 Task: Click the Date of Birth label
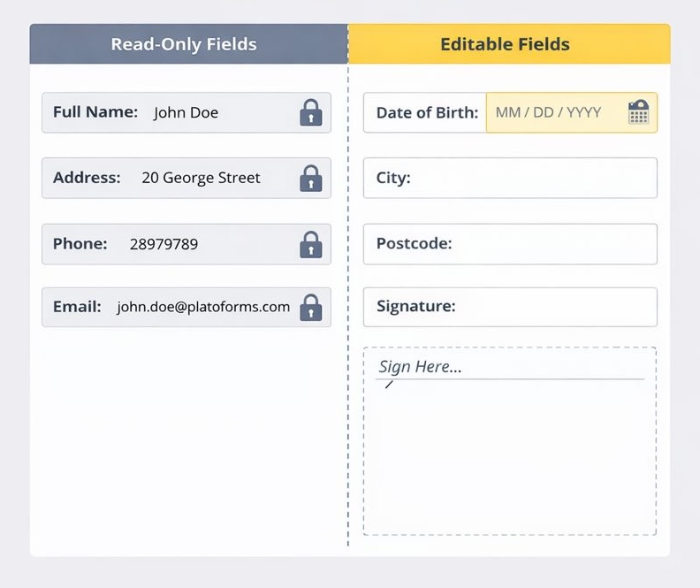tap(427, 112)
